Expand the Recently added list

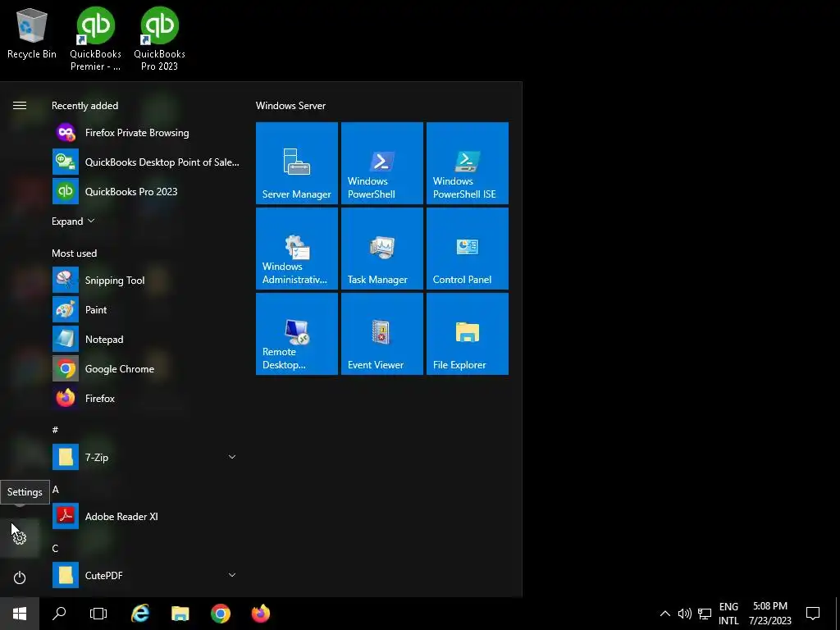(x=73, y=221)
